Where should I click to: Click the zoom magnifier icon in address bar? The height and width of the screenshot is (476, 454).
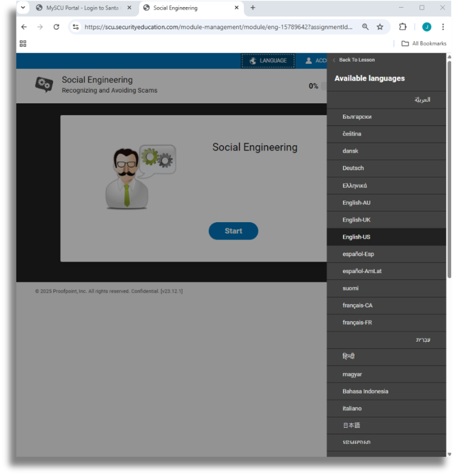[366, 27]
